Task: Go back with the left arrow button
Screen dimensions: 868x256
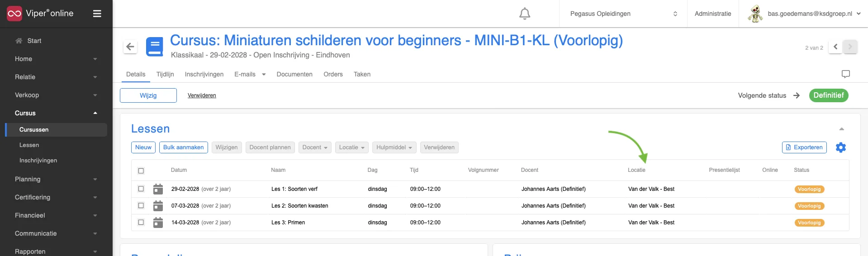Action: click(x=130, y=47)
